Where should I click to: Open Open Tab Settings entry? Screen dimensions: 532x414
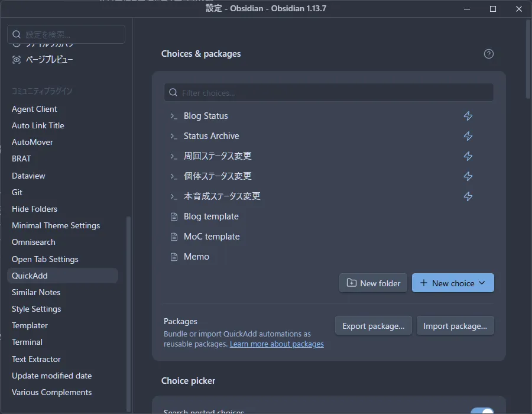45,259
